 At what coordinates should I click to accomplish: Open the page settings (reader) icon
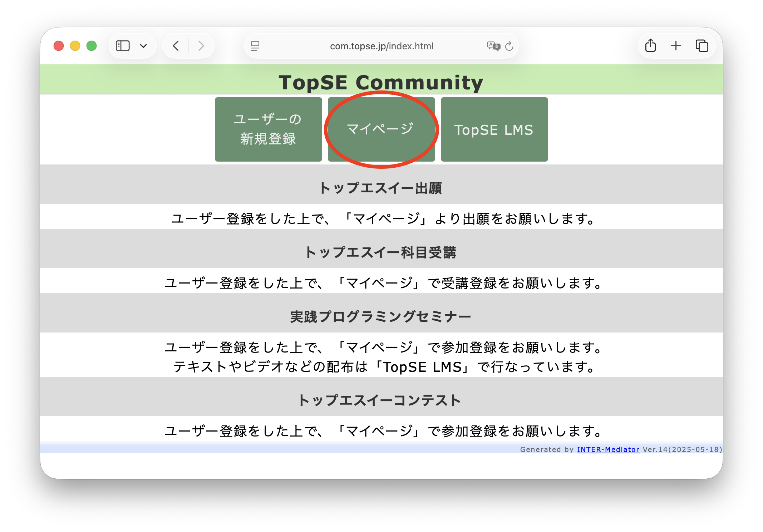255,46
